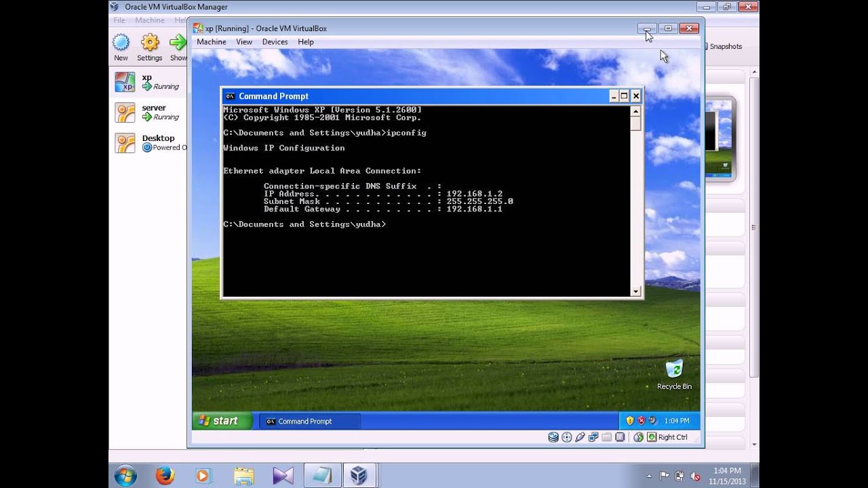868x488 pixels.
Task: Open Windows Explorer folder taskbar icon
Action: [243, 476]
